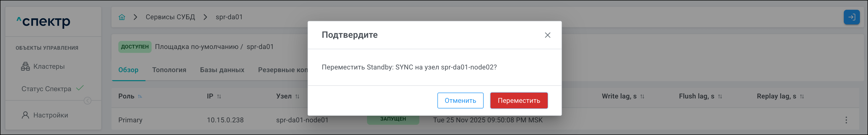Close the confirmation dialog with X
868x135 pixels.
tap(547, 35)
